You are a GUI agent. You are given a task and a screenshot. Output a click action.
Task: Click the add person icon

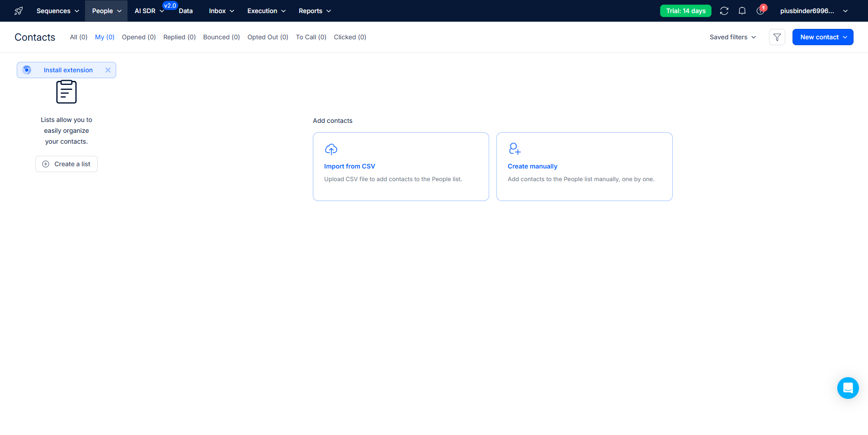pos(514,149)
